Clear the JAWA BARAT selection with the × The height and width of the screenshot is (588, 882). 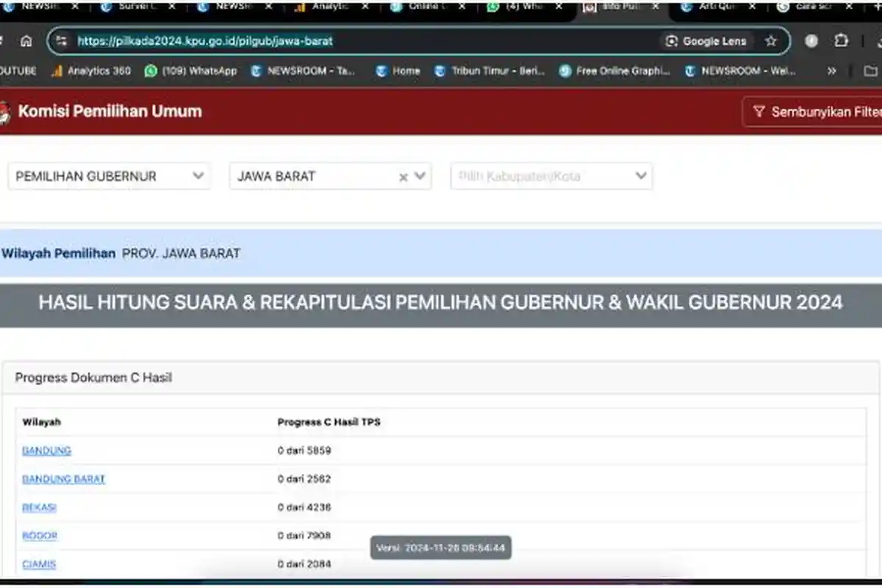(403, 176)
